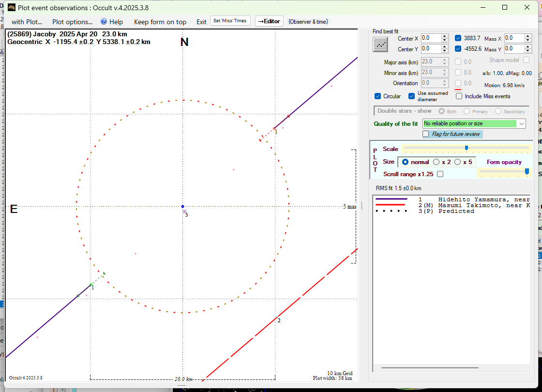Image resolution: width=542 pixels, height=392 pixels.
Task: Click the →Editor button
Action: pos(269,21)
